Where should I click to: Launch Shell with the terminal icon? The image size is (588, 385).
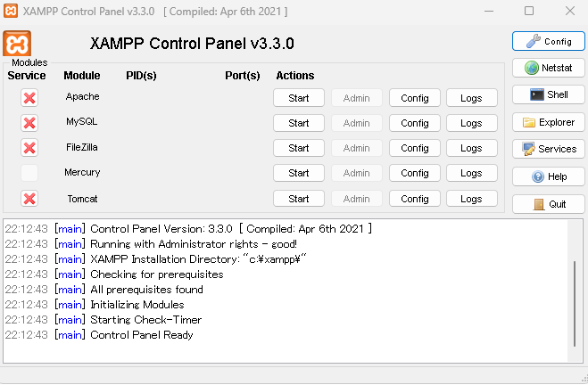(x=548, y=94)
